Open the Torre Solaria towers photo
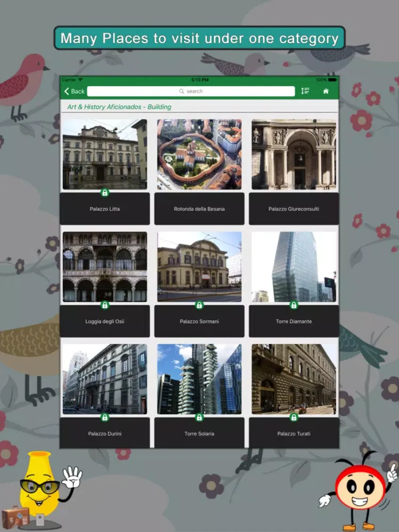 click(x=199, y=379)
